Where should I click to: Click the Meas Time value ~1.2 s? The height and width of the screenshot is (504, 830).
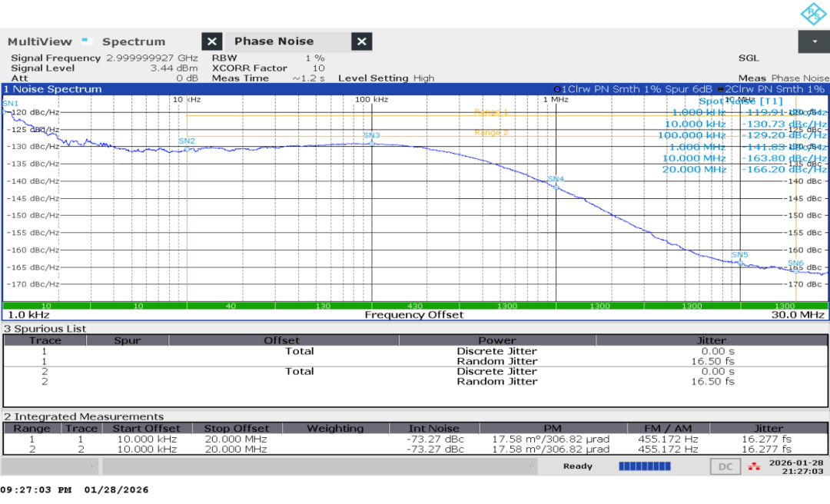click(309, 78)
